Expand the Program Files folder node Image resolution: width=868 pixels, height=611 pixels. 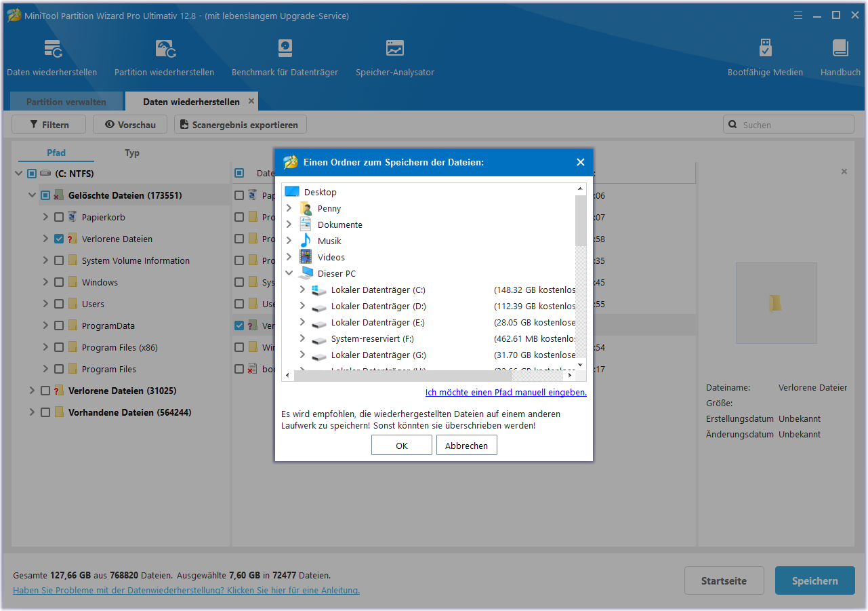pos(45,369)
